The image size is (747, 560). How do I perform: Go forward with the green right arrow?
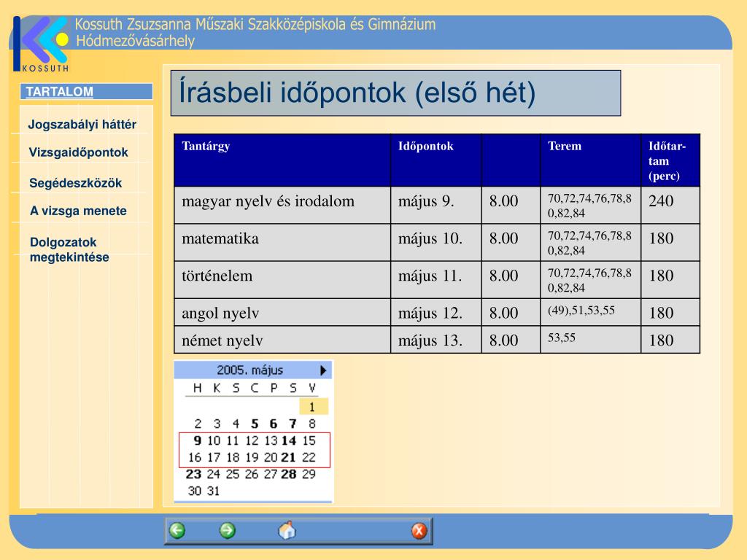pyautogui.click(x=228, y=531)
